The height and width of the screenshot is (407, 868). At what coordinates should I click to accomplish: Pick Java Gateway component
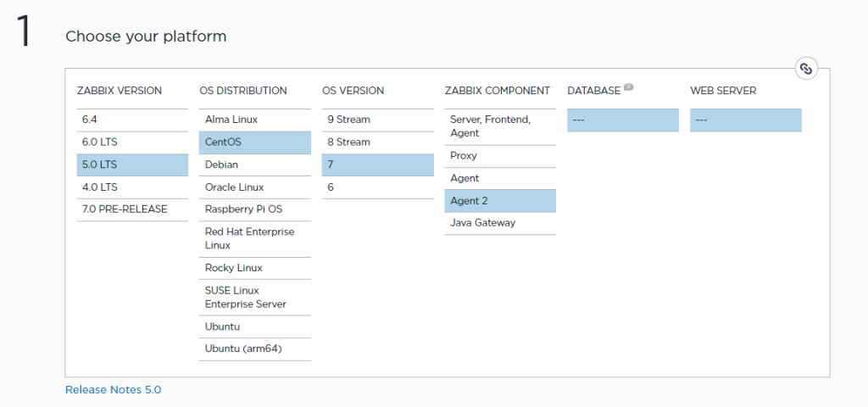point(499,223)
